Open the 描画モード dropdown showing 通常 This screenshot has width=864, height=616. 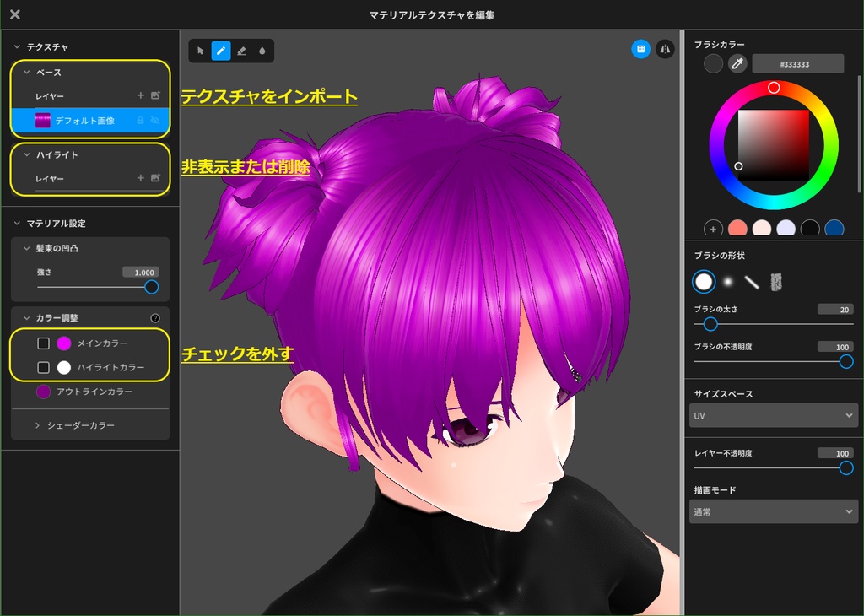[x=774, y=511]
